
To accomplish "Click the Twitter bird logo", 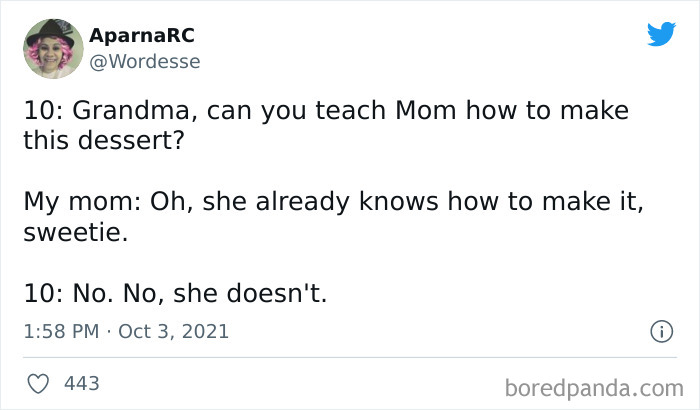I will point(661,35).
